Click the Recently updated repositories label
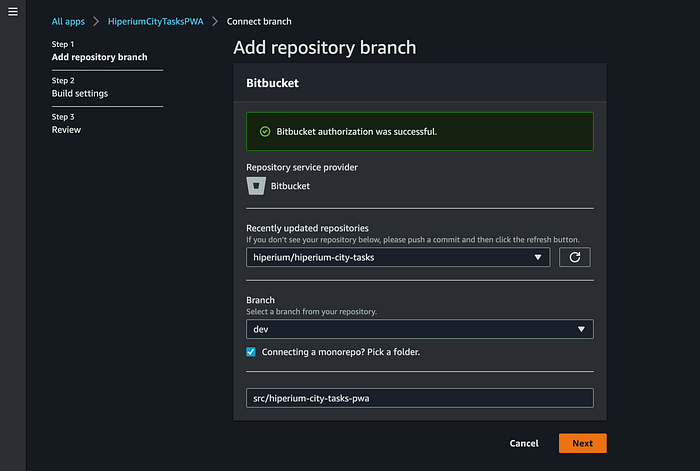700x471 pixels. tap(307, 228)
